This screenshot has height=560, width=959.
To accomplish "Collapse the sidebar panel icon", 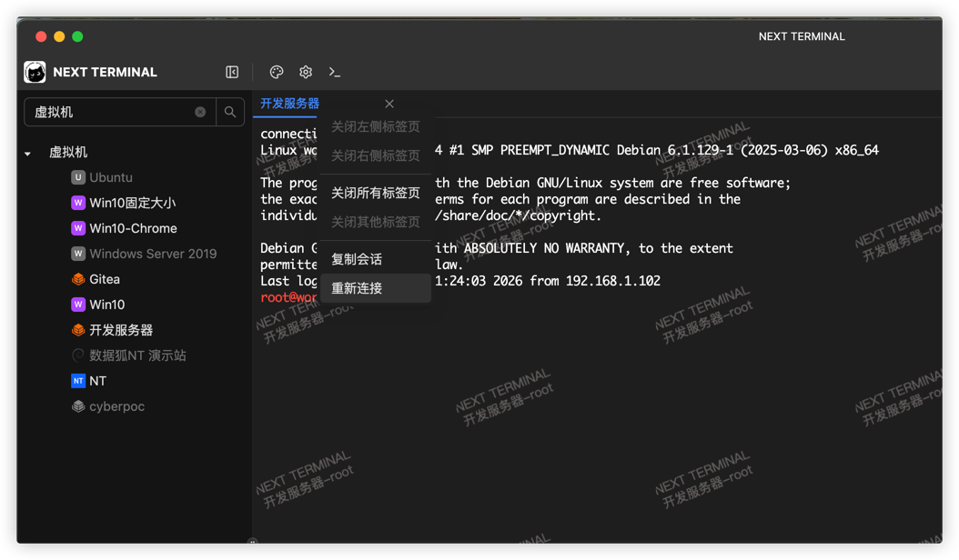I will (232, 72).
